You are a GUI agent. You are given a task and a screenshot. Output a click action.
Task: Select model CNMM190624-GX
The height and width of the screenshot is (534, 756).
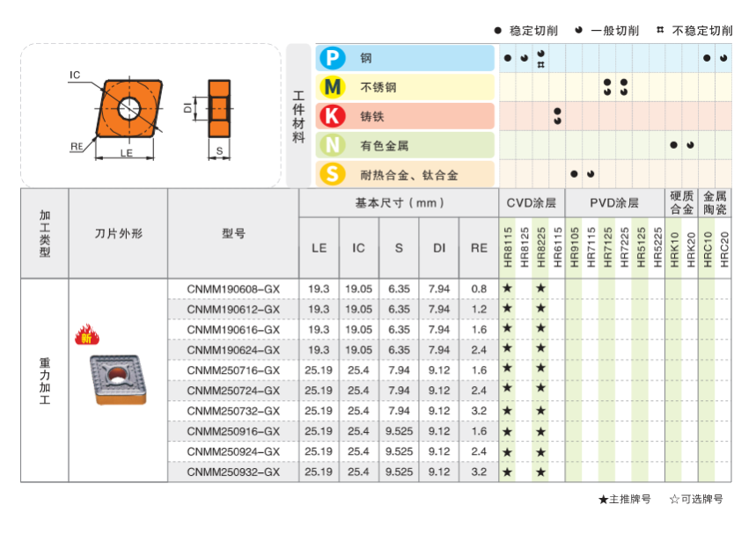pyautogui.click(x=233, y=350)
